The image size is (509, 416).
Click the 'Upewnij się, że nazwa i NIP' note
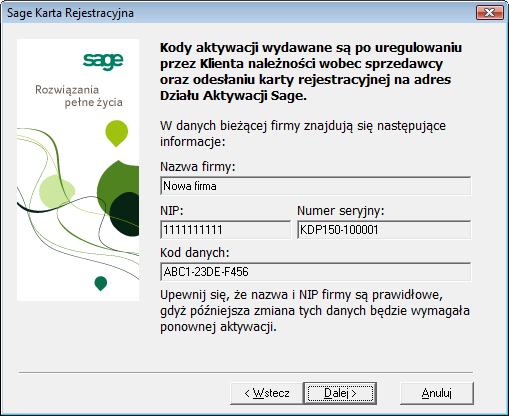(315, 311)
